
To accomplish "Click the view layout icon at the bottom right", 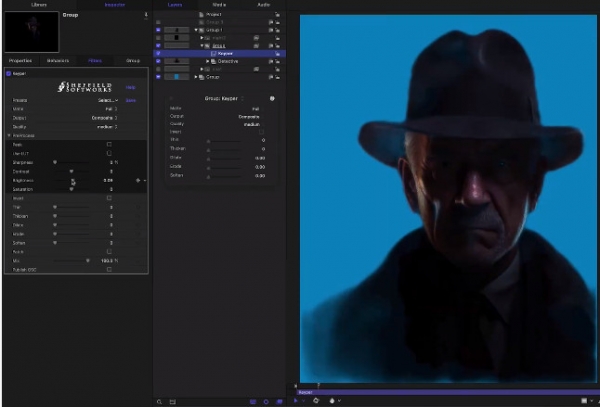I will 584,400.
